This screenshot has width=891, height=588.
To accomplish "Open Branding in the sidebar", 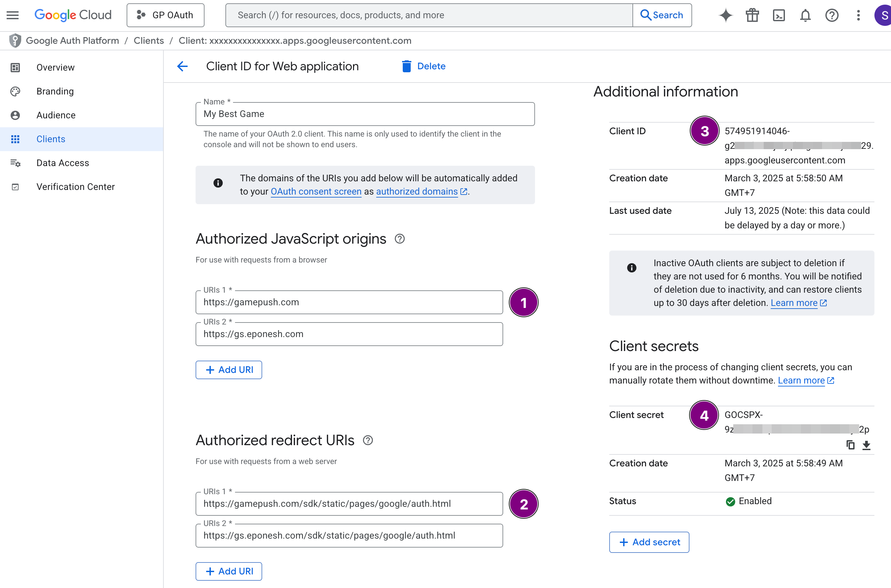I will tap(81, 91).
